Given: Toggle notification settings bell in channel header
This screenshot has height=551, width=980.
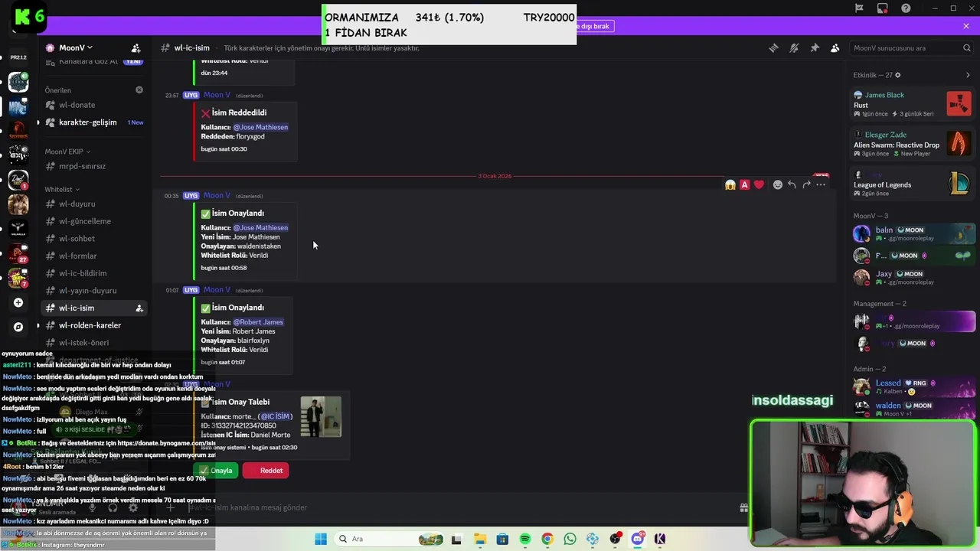Looking at the screenshot, I should (x=794, y=47).
